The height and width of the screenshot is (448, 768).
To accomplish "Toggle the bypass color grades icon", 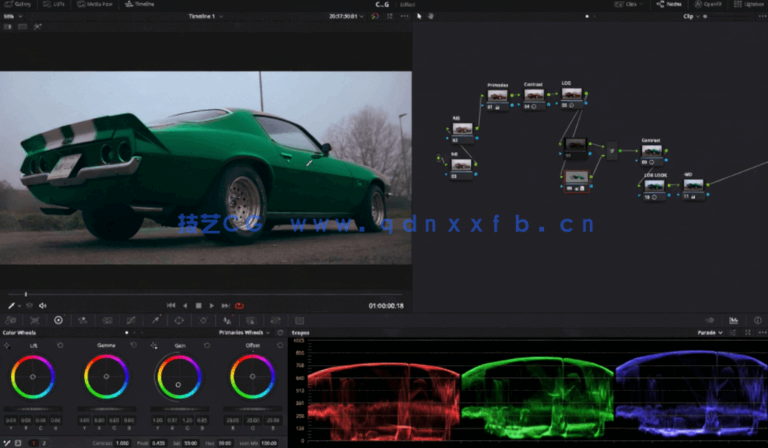I will [x=375, y=16].
